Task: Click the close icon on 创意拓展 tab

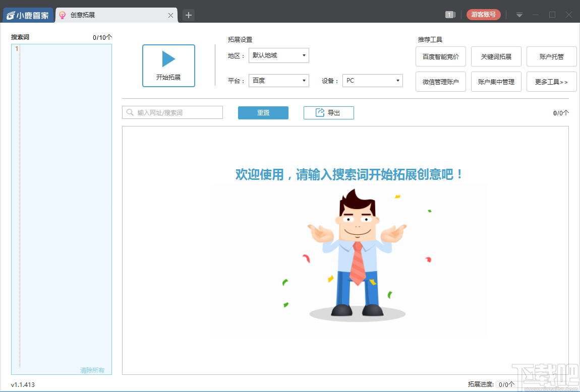Action: [171, 15]
